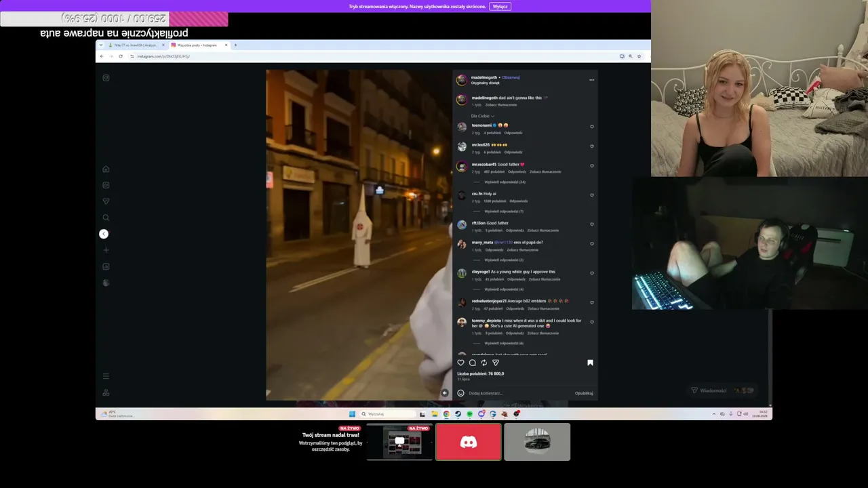Select the car avatar participant tile
868x488 pixels.
click(x=537, y=442)
